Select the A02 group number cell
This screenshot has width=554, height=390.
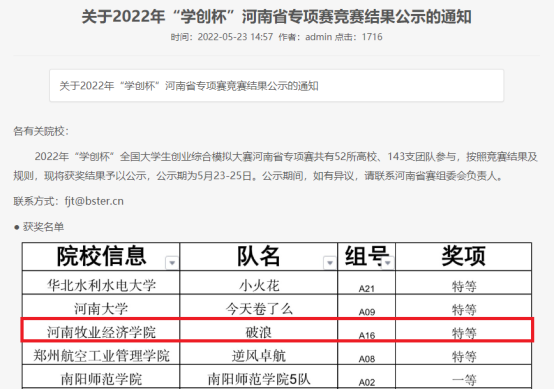[x=366, y=377]
